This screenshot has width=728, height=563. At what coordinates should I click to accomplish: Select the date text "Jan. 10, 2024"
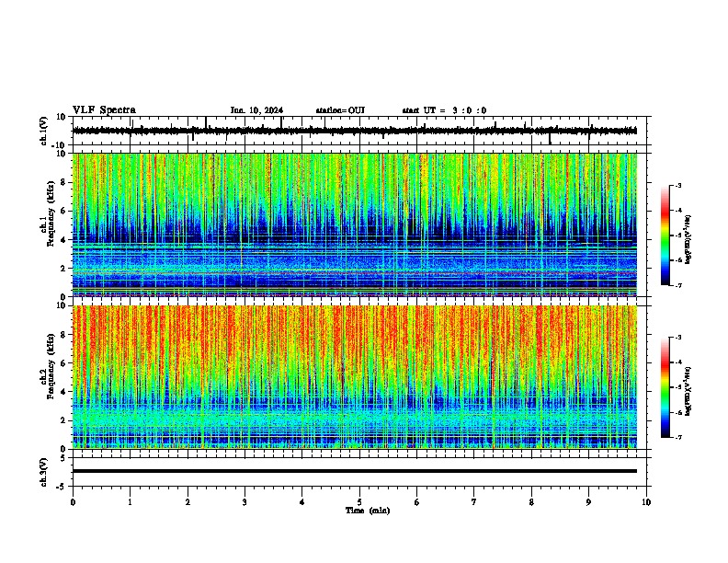(x=256, y=110)
